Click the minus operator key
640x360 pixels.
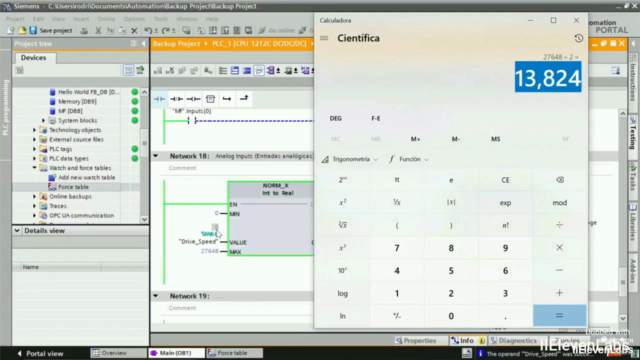(x=560, y=271)
